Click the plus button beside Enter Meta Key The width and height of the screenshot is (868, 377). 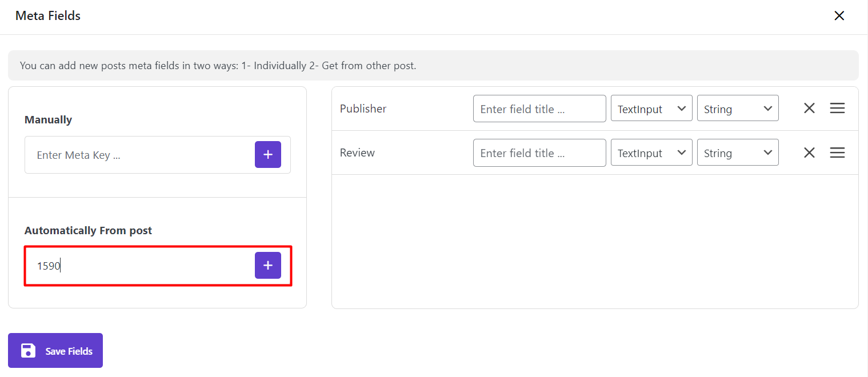[268, 155]
